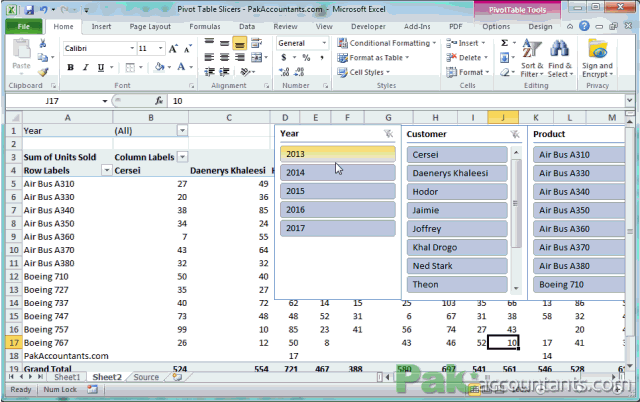Click the Insert Function fx icon
This screenshot has width=640, height=402.
(x=159, y=100)
